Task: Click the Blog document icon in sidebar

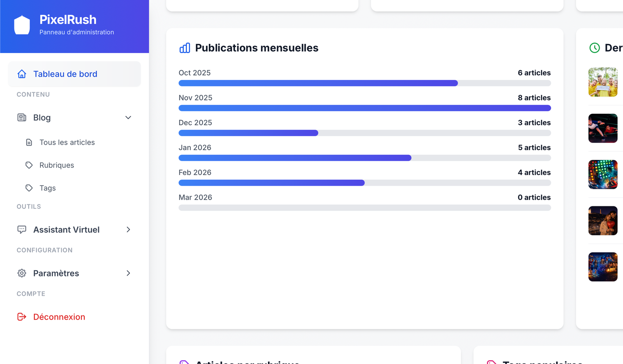Action: tap(22, 117)
